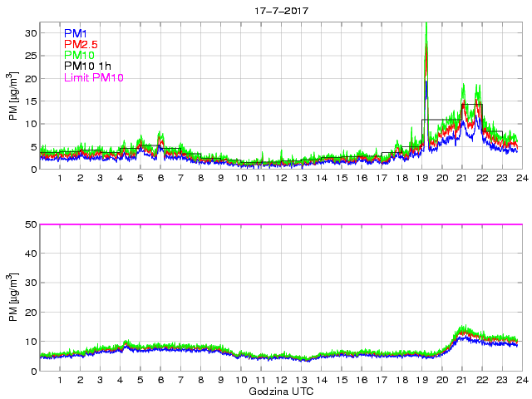
Task: Click hour 12 tick on top chart
Action: tap(281, 178)
